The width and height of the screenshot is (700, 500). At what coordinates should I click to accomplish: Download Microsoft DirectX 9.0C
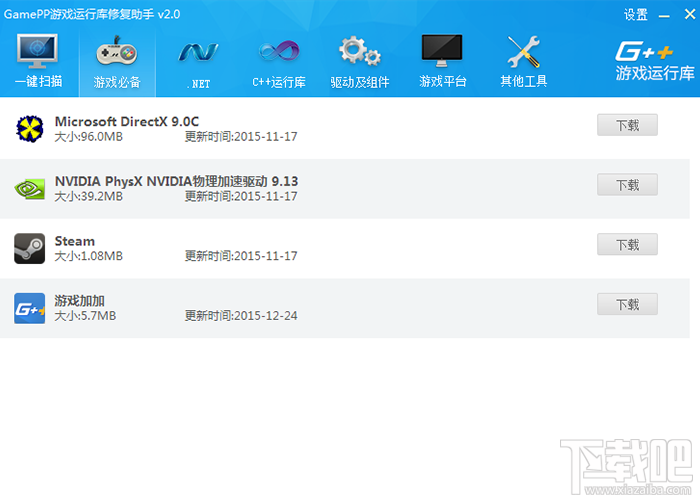(627, 125)
